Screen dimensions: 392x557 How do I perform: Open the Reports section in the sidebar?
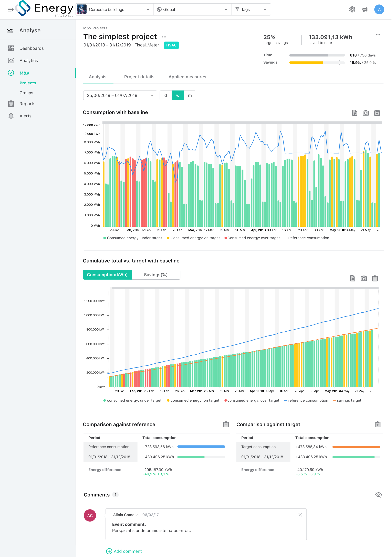(27, 104)
